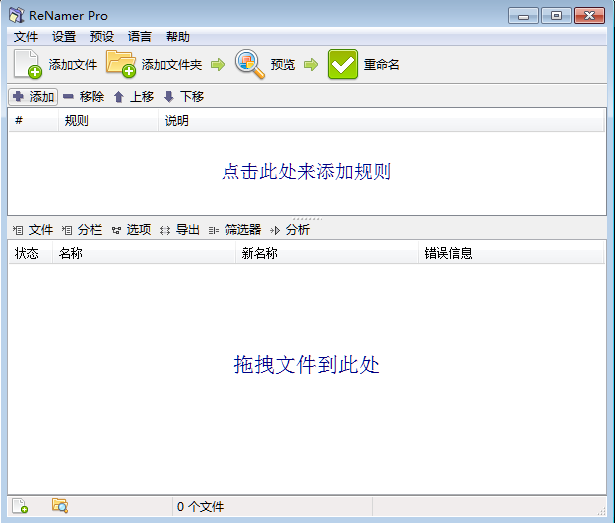Click the Add Files (添加文件) page icon
The width and height of the screenshot is (615, 523).
pyautogui.click(x=27, y=64)
